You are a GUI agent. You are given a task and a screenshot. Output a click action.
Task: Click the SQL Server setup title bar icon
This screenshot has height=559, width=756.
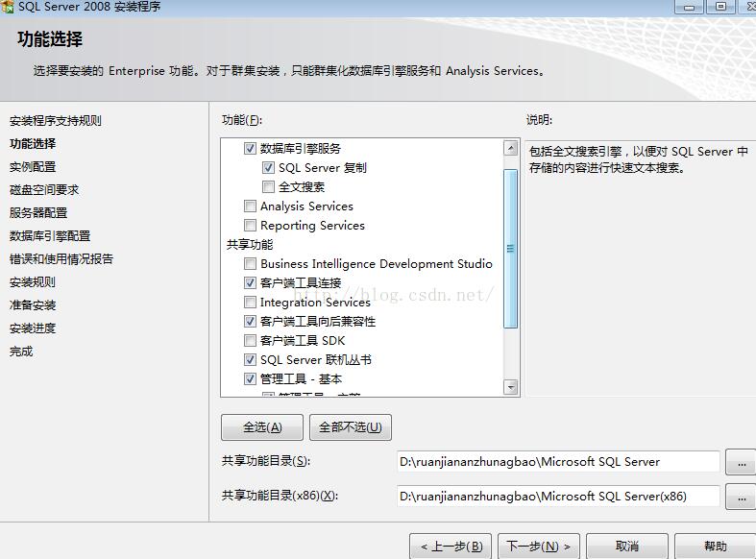click(8, 7)
